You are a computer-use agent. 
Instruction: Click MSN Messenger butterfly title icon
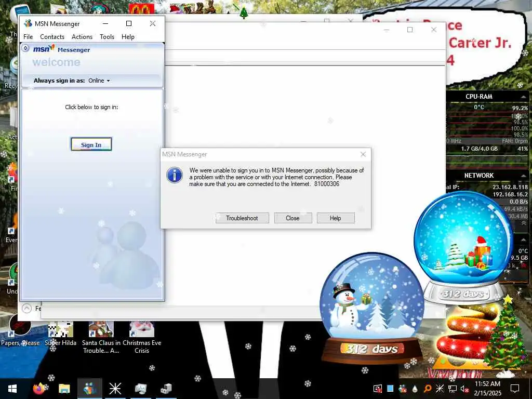28,23
